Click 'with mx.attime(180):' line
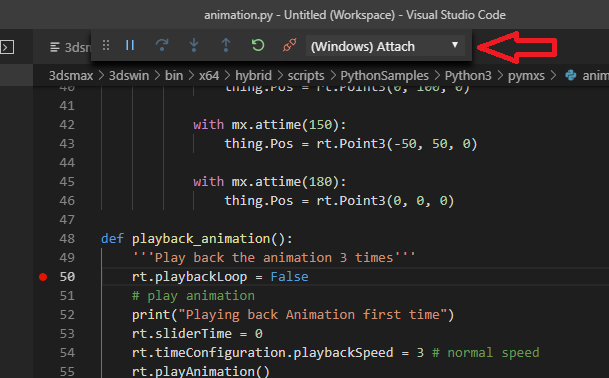 pyautogui.click(x=270, y=181)
